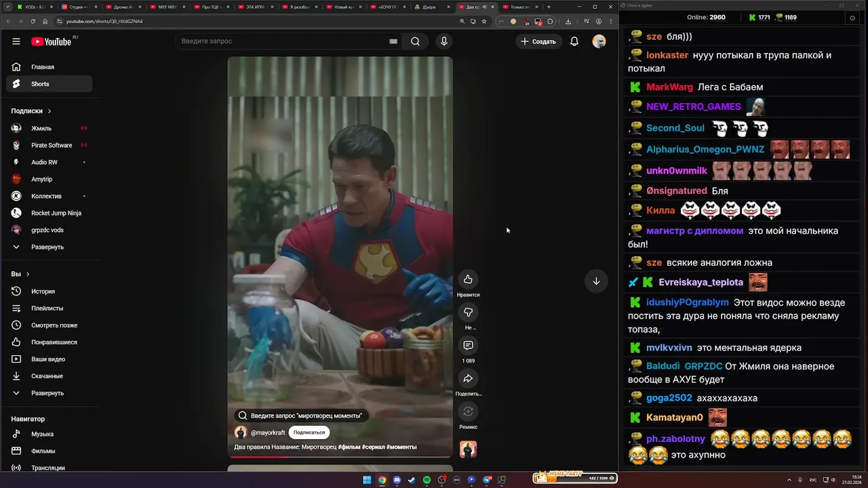Image resolution: width=868 pixels, height=488 pixels.
Task: Click the #фильм hashtag
Action: (x=349, y=447)
